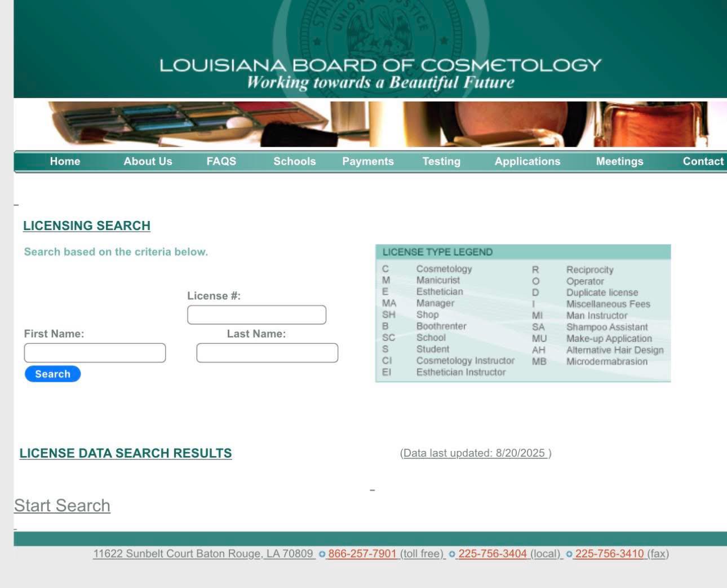Click the Cosmetology Instructor legend entry

click(x=466, y=361)
